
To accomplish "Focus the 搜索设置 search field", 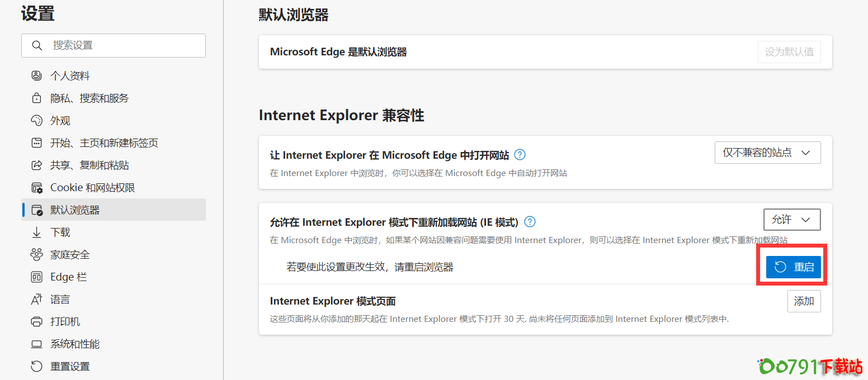I will [x=123, y=45].
